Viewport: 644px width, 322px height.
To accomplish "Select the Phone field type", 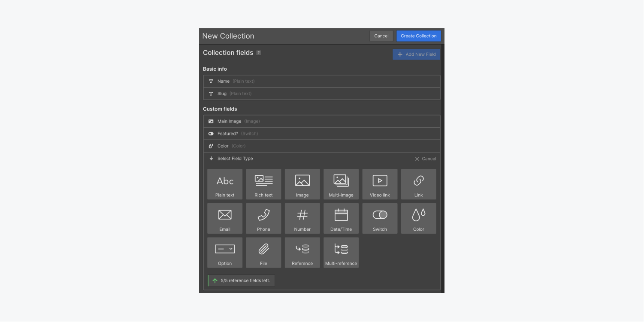I will [263, 218].
